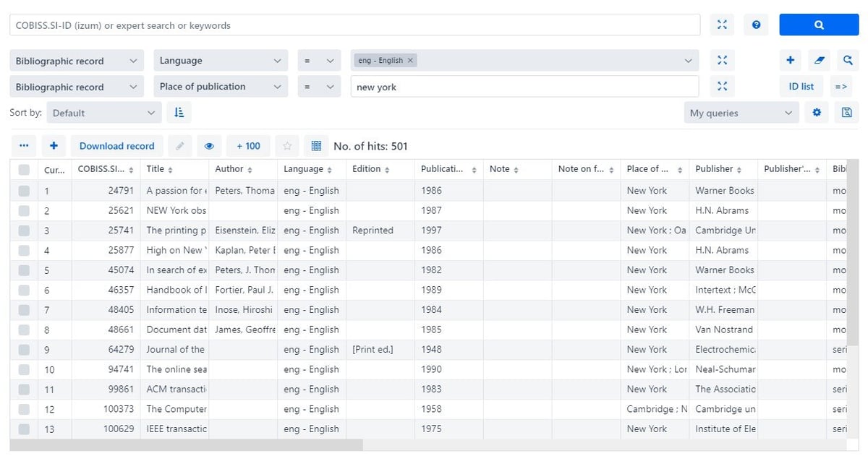This screenshot has width=868, height=456.
Task: Open the help question mark icon
Action: tap(756, 25)
